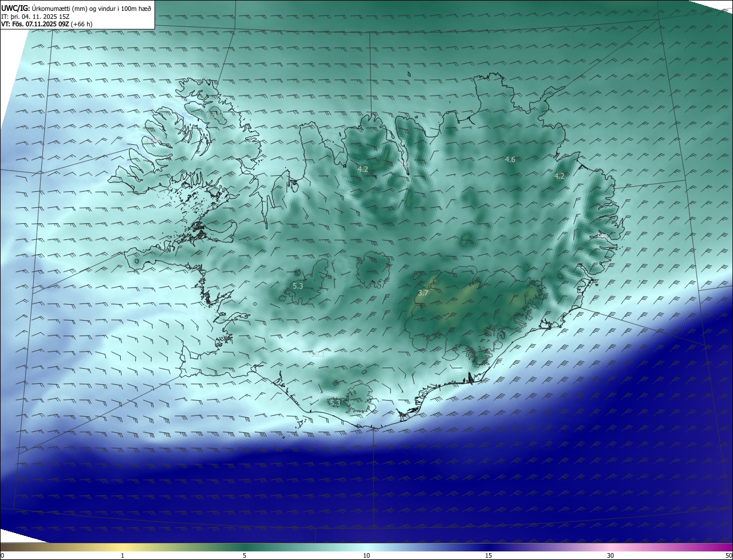Click the '50' tick on the color scale
The width and height of the screenshot is (733, 560).
coord(728,555)
